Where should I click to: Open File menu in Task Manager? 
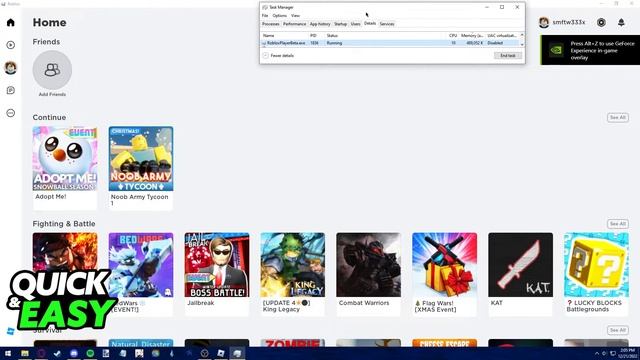[x=265, y=16]
